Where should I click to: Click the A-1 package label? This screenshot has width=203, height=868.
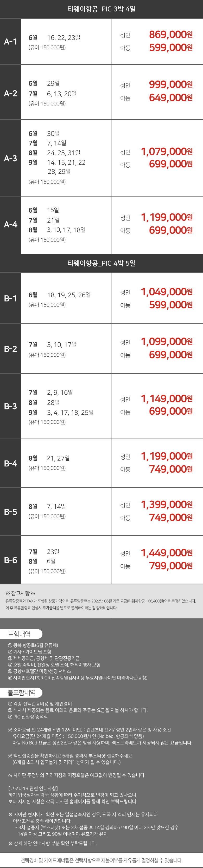click(x=10, y=41)
